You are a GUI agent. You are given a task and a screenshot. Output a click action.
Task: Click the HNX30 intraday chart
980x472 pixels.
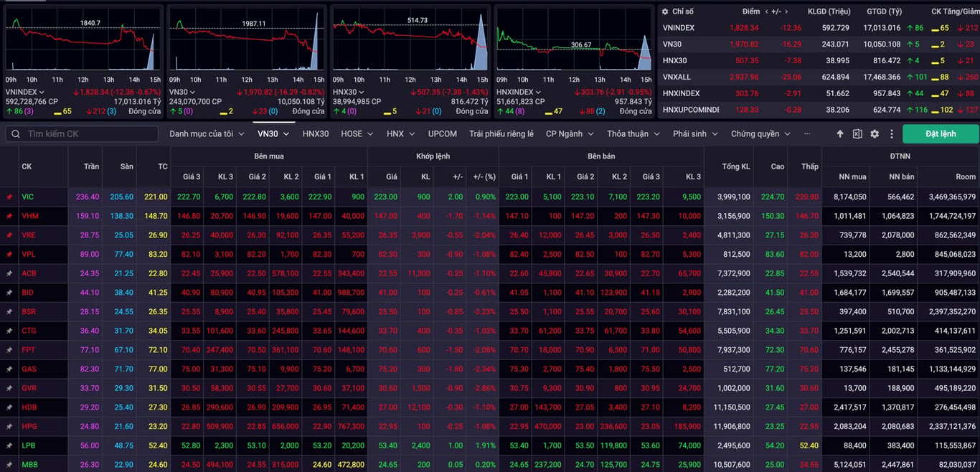click(409, 43)
